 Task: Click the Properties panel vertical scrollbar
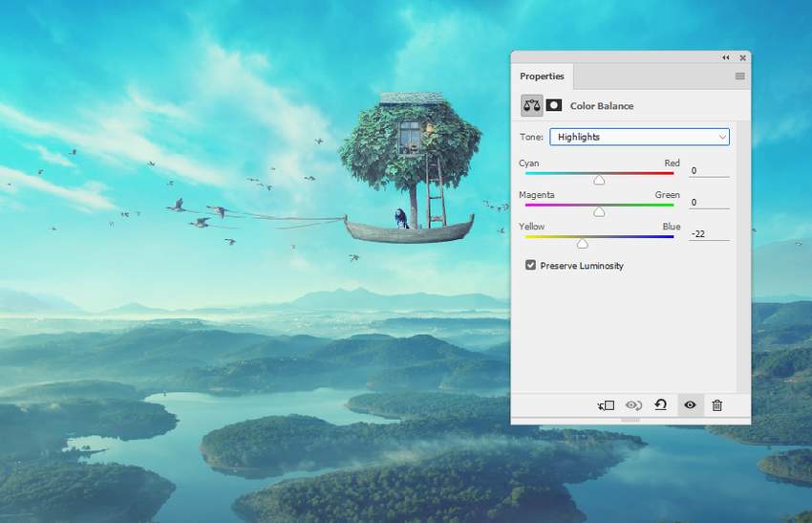[x=743, y=256]
